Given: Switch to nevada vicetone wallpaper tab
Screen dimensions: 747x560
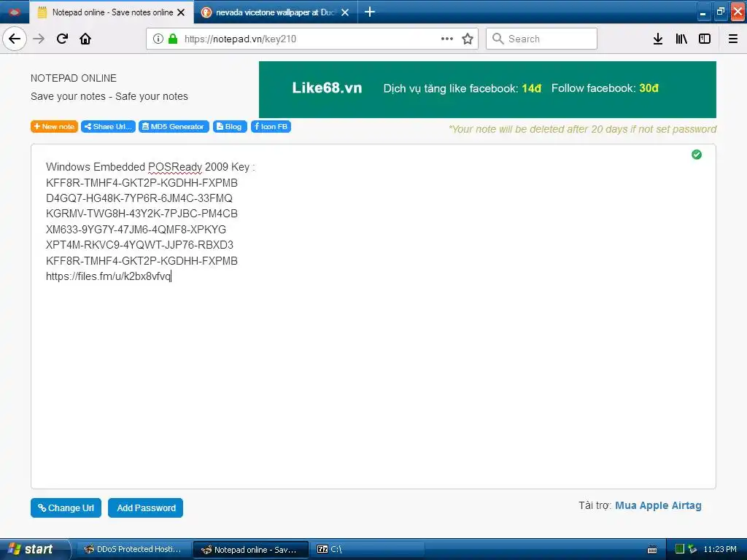Looking at the screenshot, I should tap(276, 12).
